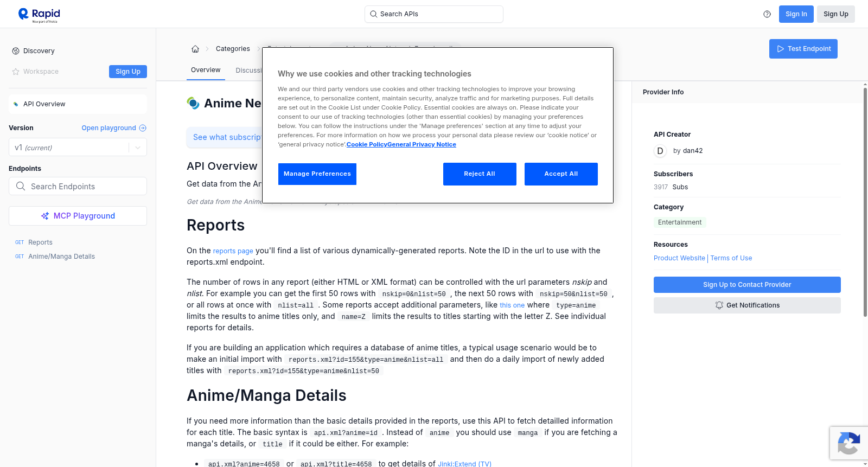Click the Open playground arrow icon
The height and width of the screenshot is (467, 868).
143,128
